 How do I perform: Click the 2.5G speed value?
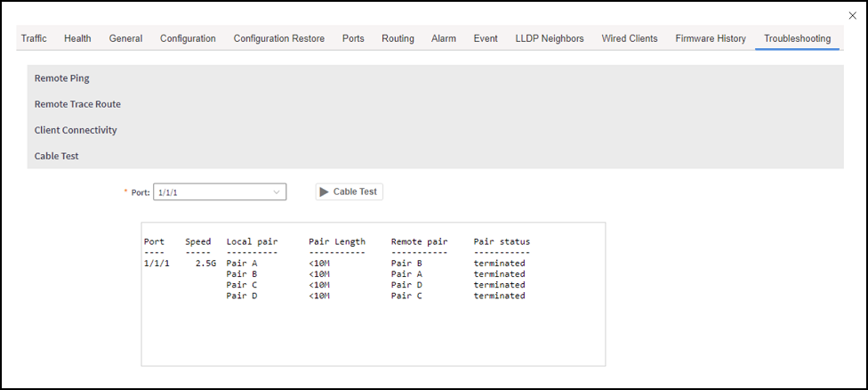(x=206, y=264)
